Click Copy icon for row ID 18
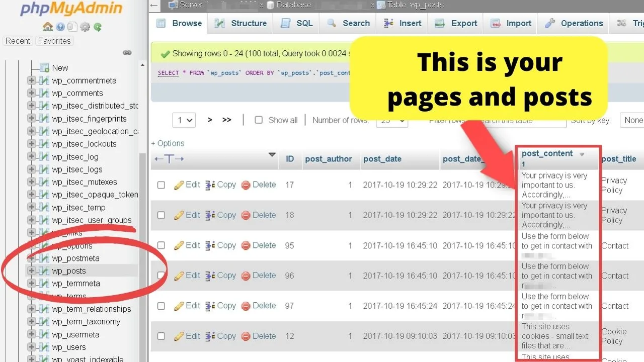 (x=210, y=215)
